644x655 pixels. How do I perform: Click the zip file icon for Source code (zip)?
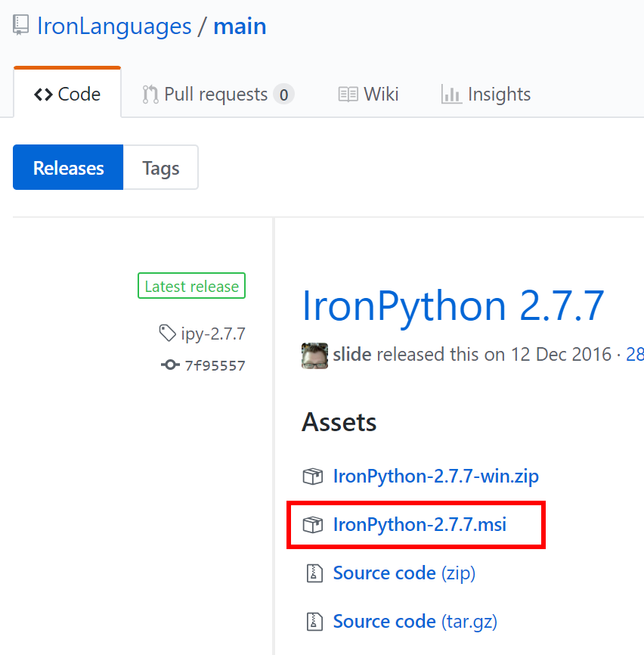tap(314, 573)
